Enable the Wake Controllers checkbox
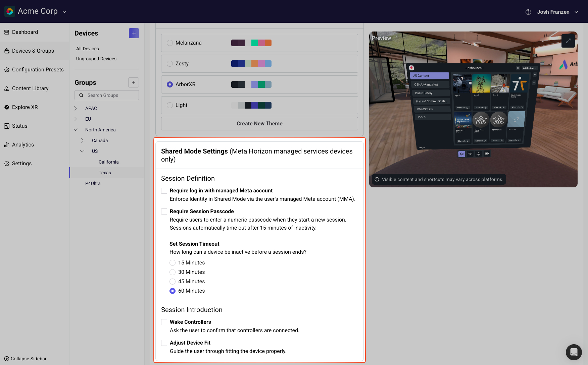The width and height of the screenshot is (588, 365). click(x=164, y=322)
